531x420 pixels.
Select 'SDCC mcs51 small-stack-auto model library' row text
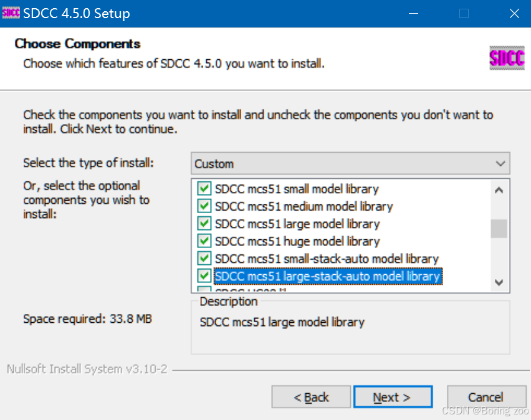pyautogui.click(x=327, y=259)
